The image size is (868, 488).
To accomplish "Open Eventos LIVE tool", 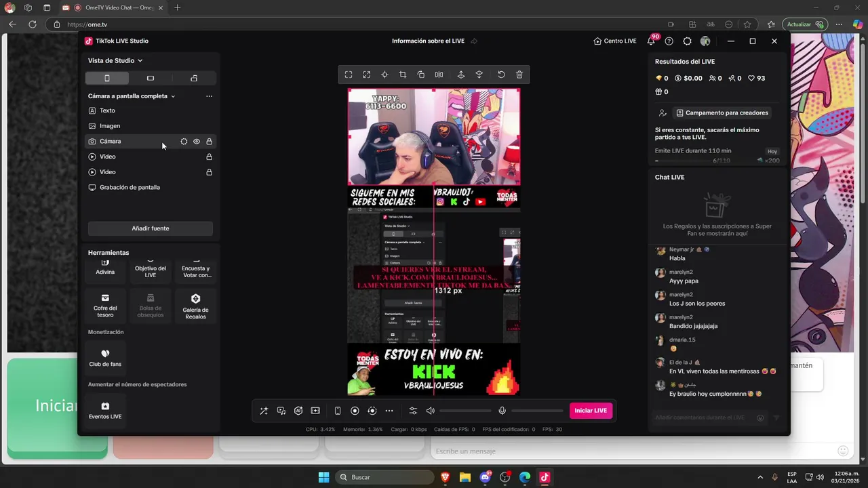I will click(105, 410).
